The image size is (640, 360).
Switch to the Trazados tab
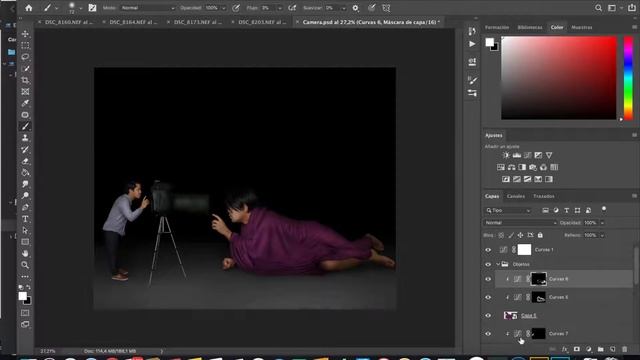544,196
